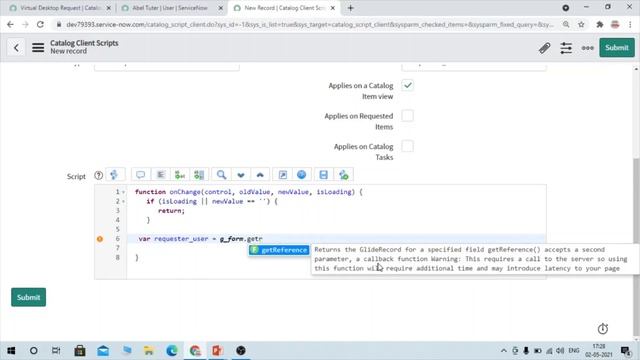Click the format code icon in script toolbar
This screenshot has width=640, height=360.
click(x=161, y=175)
